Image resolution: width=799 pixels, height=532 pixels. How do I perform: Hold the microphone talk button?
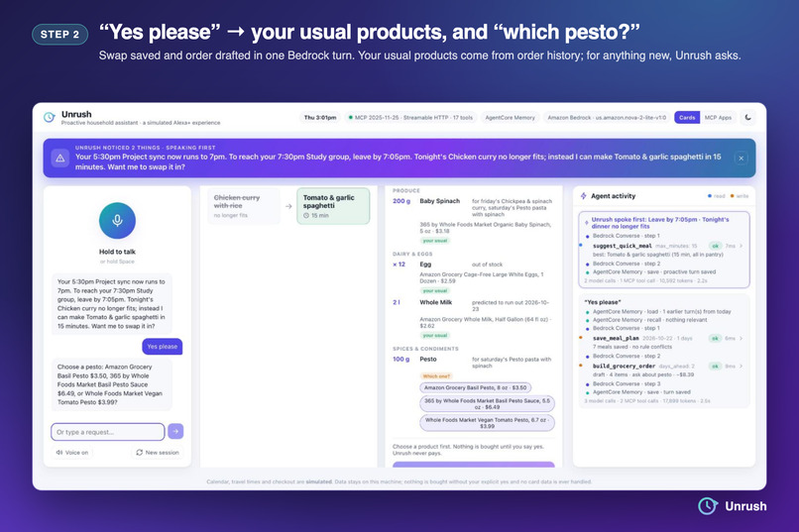(117, 221)
